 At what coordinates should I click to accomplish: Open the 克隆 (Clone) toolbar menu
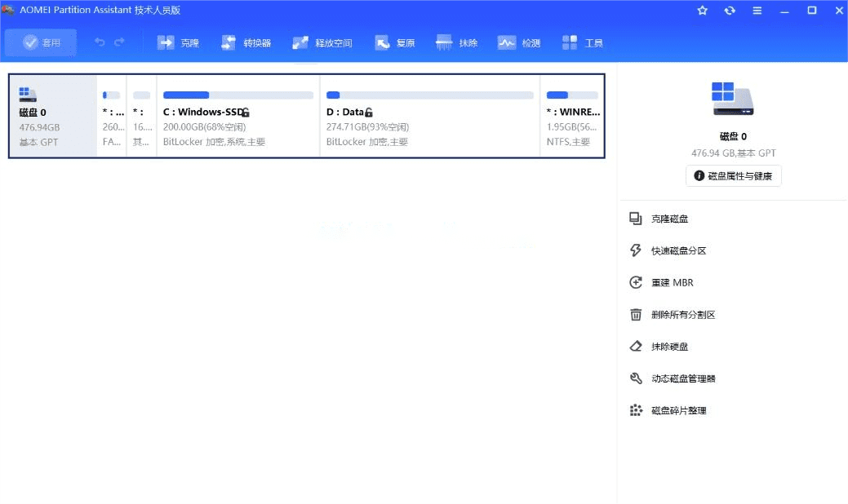point(178,42)
